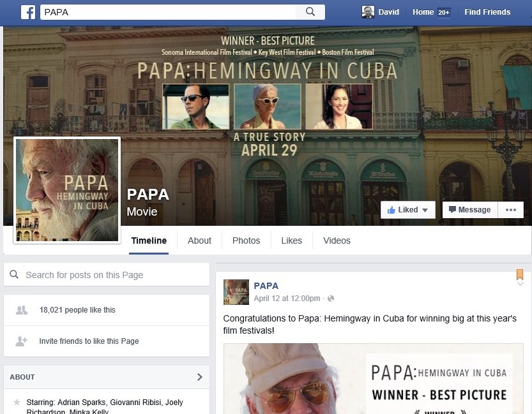
Task: Open the PAPA page profile picture
Action: (x=67, y=190)
